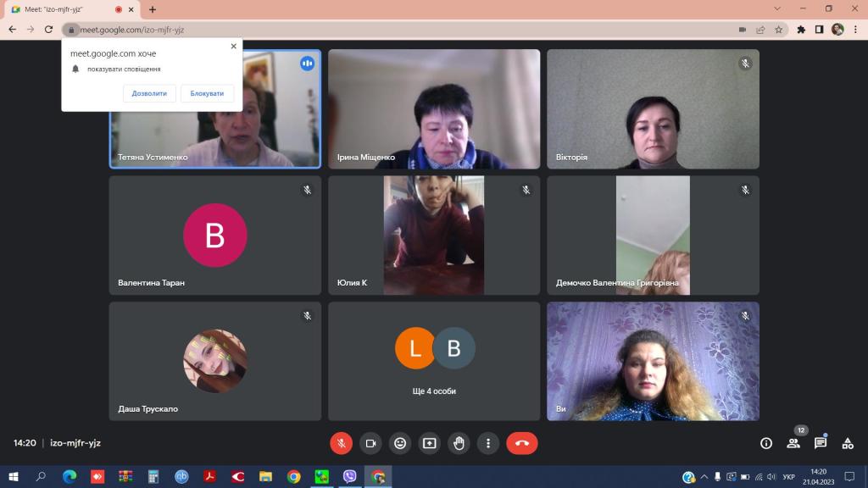Open Chrome's three-dot browser menu

tap(854, 30)
